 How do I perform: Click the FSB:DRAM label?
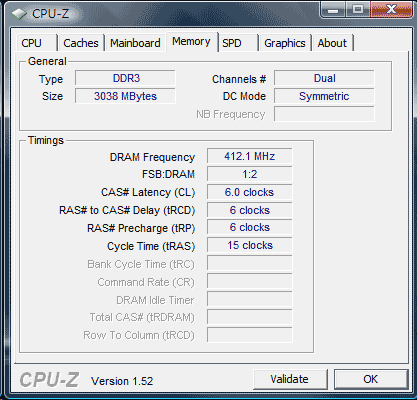click(x=168, y=174)
